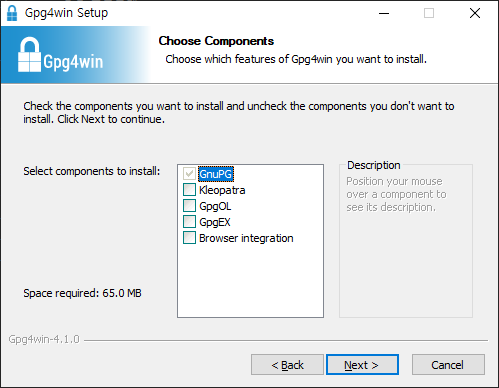Tick the Browser integration checkbox
The image size is (499, 388).
(x=189, y=238)
